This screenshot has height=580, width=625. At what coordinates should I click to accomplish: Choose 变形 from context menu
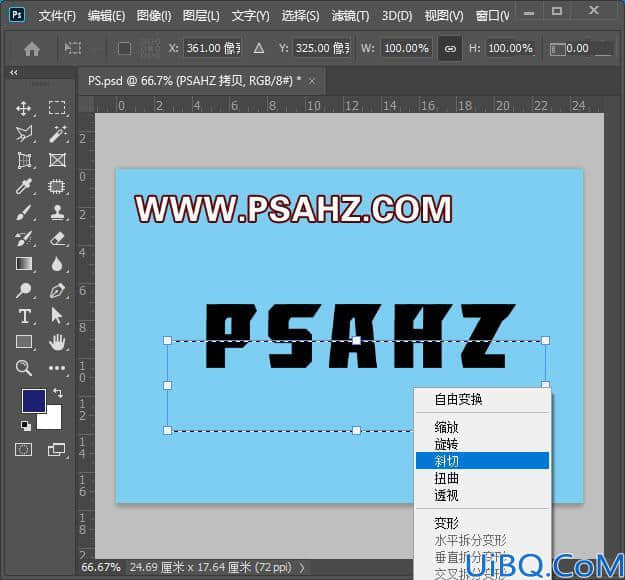point(483,523)
